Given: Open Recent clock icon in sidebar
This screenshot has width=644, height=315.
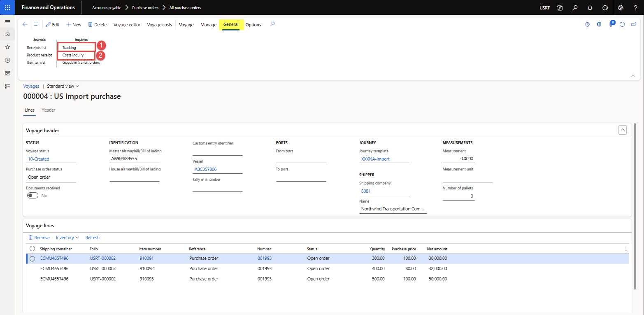Looking at the screenshot, I should pyautogui.click(x=7, y=60).
